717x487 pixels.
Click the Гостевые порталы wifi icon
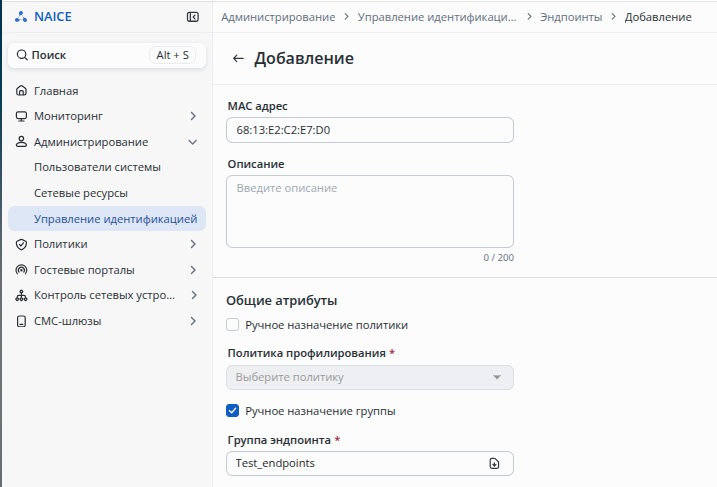point(22,270)
